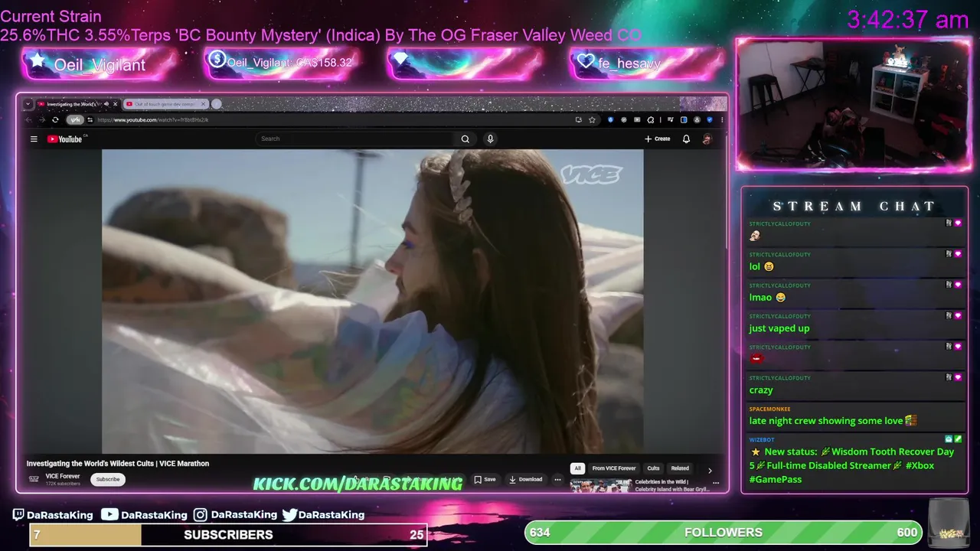The image size is (980, 551).
Task: Reload the page with the refresh icon
Action: 55,119
